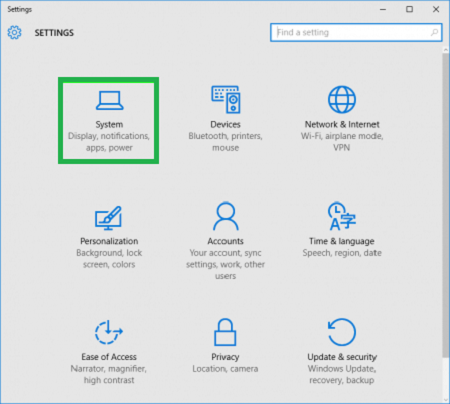Open the Privacy padlock icon
The height and width of the screenshot is (404, 450).
(x=225, y=332)
